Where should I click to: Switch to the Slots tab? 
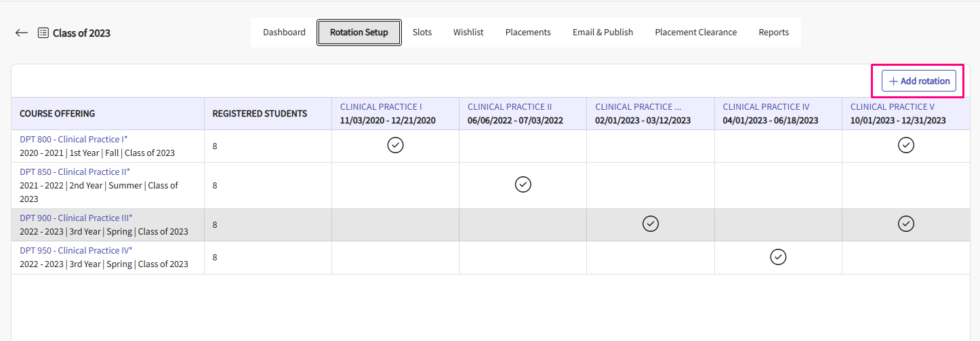[422, 33]
